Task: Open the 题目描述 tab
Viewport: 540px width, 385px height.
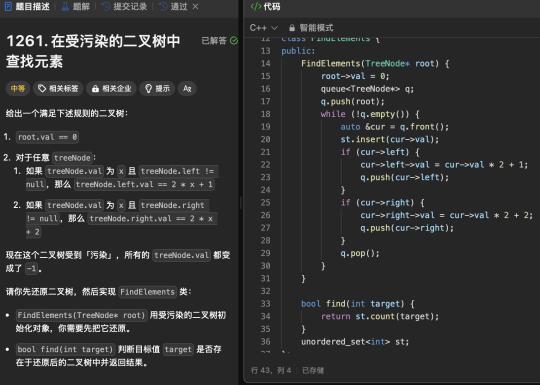Action: tap(27, 6)
